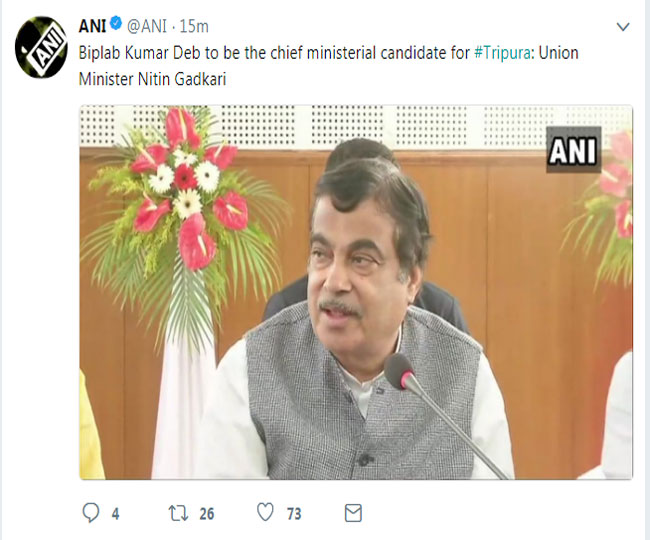Click the reply speech bubble icon
The image size is (650, 540).
(x=92, y=513)
